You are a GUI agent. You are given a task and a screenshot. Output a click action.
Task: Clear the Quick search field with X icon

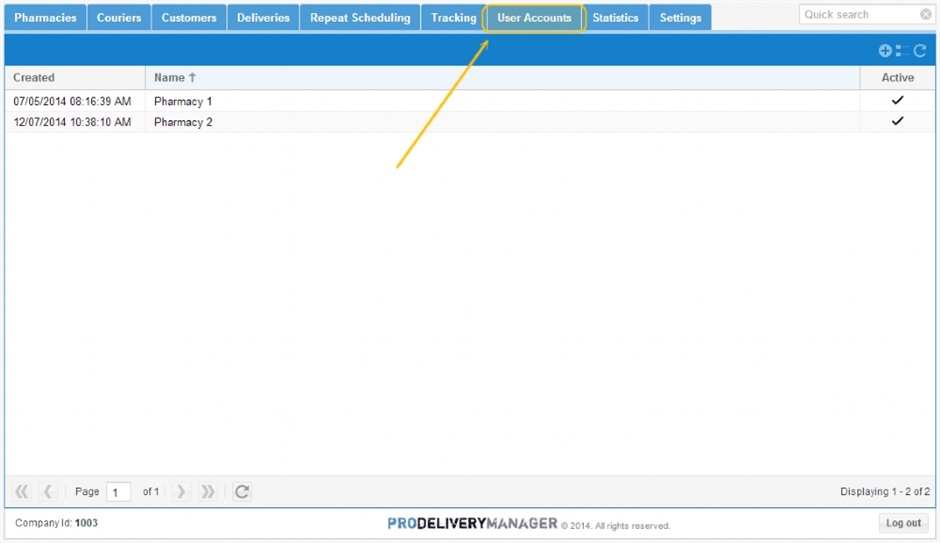coord(926,15)
